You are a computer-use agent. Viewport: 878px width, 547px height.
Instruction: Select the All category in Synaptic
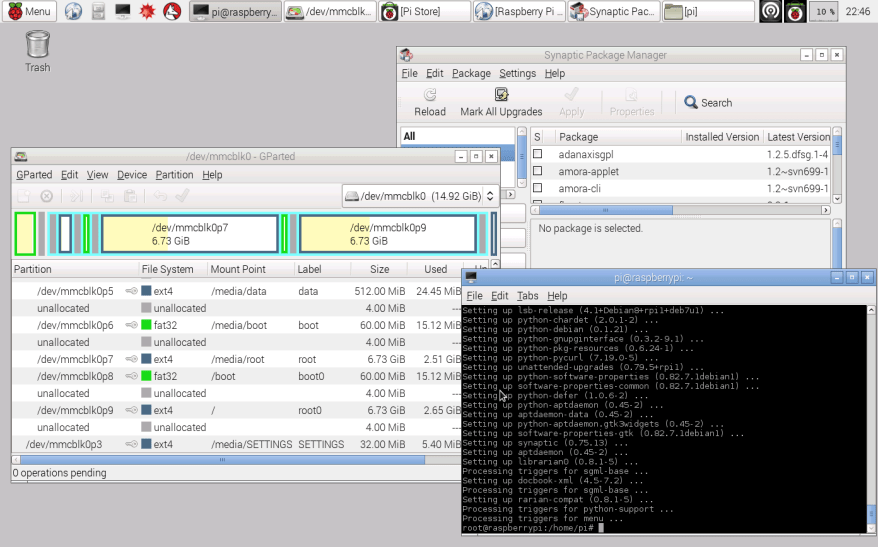click(457, 136)
